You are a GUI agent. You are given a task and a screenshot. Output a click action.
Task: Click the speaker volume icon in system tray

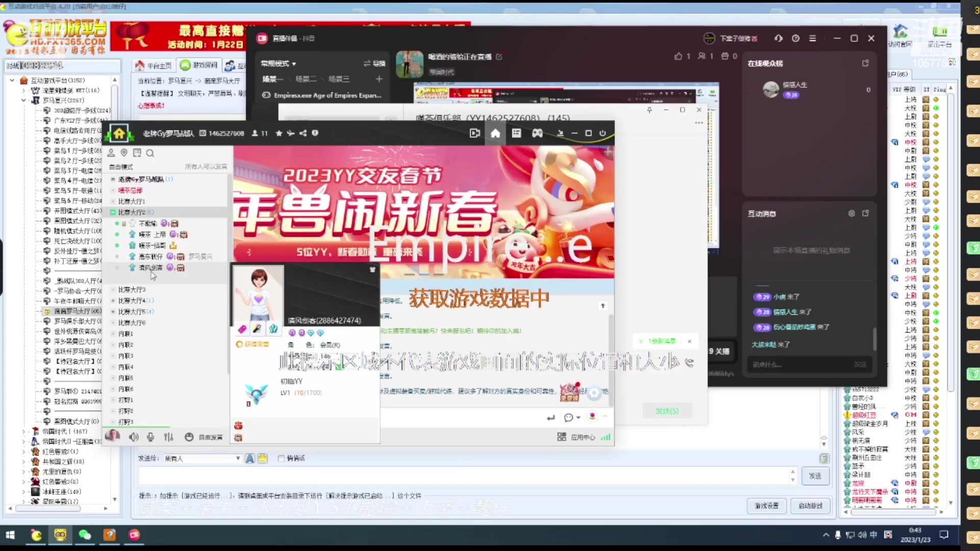[862, 535]
